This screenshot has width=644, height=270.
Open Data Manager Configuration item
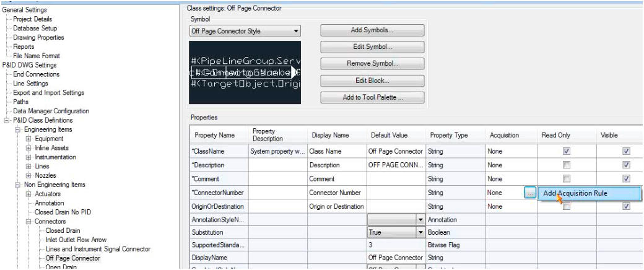(51, 111)
